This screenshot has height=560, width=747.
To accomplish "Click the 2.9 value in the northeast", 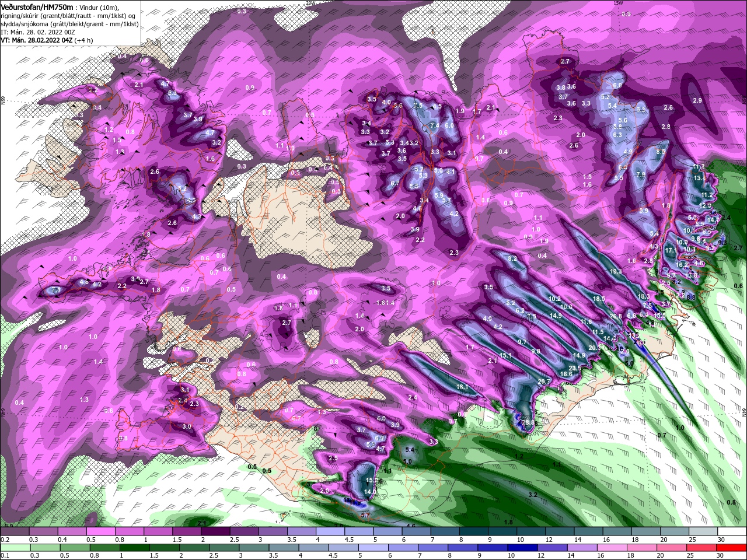I will click(697, 101).
